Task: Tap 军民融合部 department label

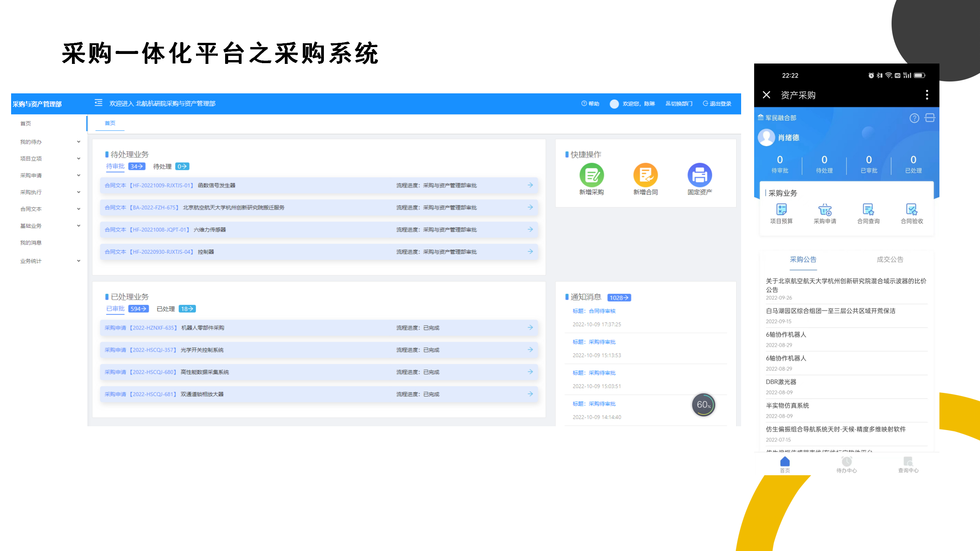Action: (x=777, y=118)
